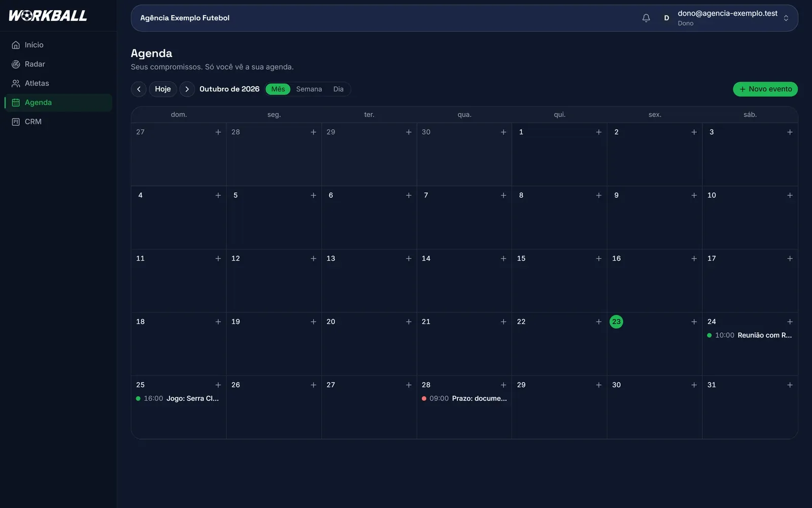The width and height of the screenshot is (812, 508).
Task: Advance to the next month
Action: coord(187,89)
